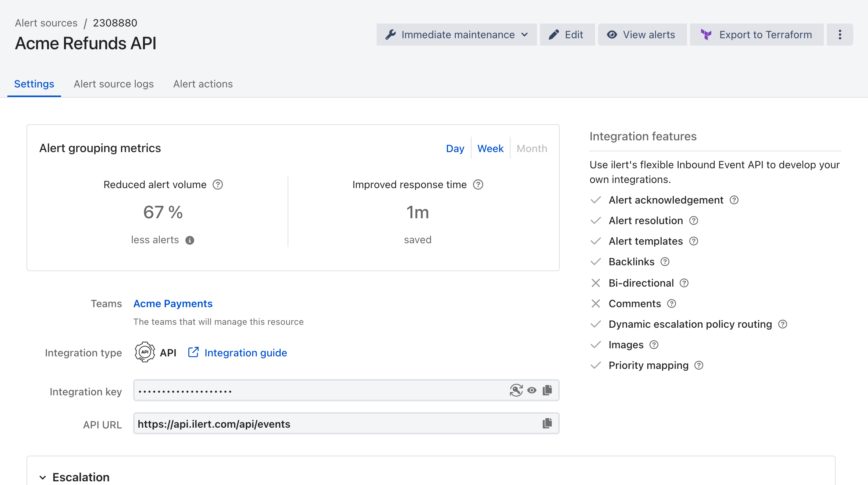This screenshot has width=868, height=485.
Task: Copy the integration key
Action: [547, 390]
